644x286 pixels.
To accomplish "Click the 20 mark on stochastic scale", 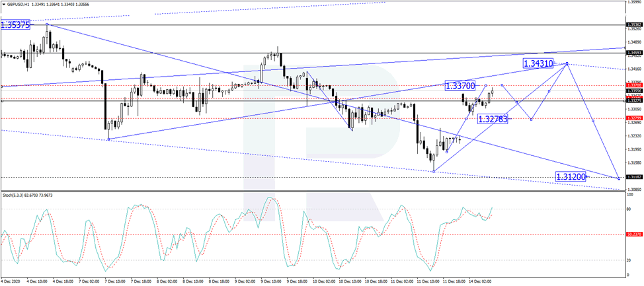I will click(x=629, y=260).
